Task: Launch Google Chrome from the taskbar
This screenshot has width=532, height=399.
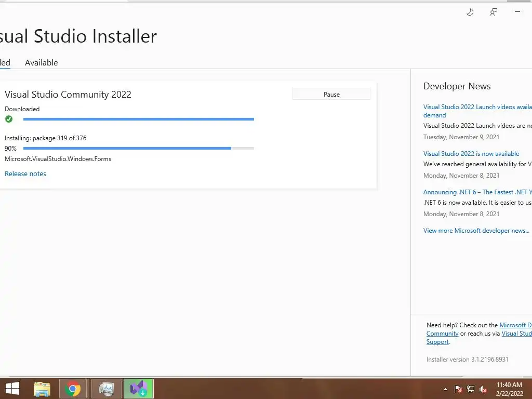Action: pyautogui.click(x=73, y=389)
